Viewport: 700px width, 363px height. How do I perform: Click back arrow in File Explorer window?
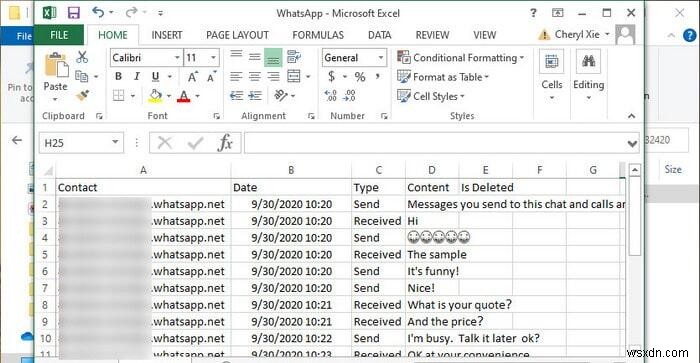tap(17, 141)
